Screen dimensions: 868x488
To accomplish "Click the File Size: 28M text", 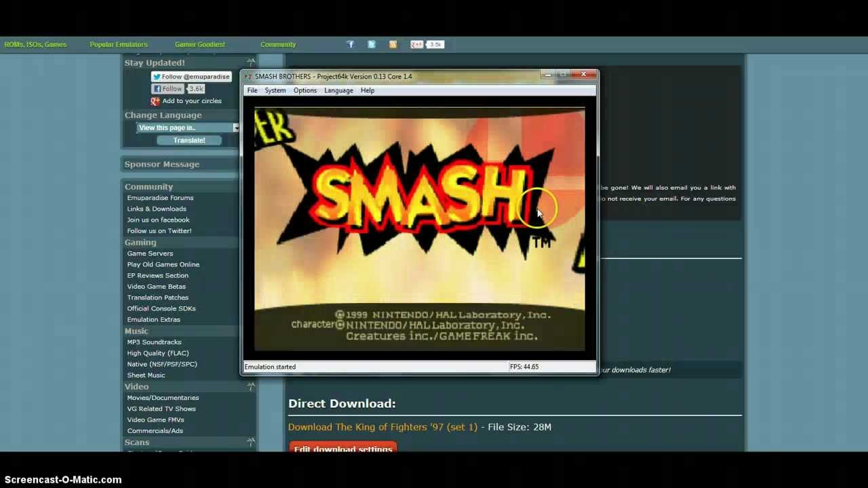I will (x=519, y=427).
